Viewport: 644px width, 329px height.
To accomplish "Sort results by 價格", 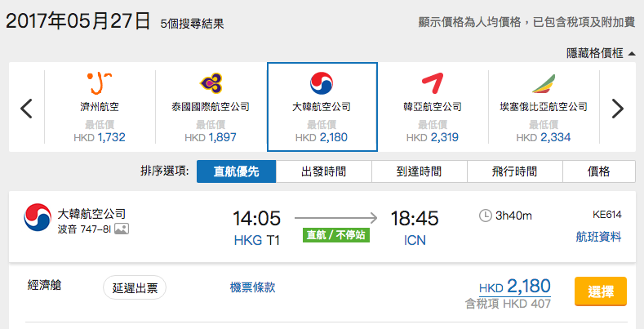I will (599, 171).
